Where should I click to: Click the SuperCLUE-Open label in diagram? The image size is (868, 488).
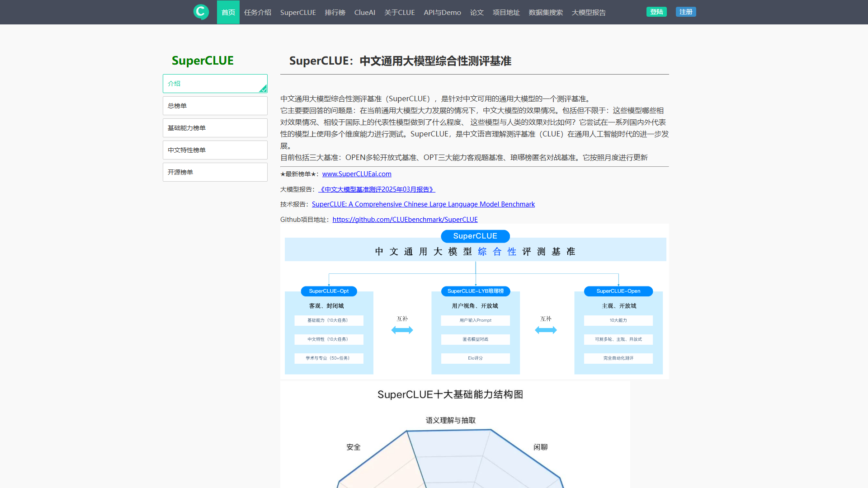(618, 291)
